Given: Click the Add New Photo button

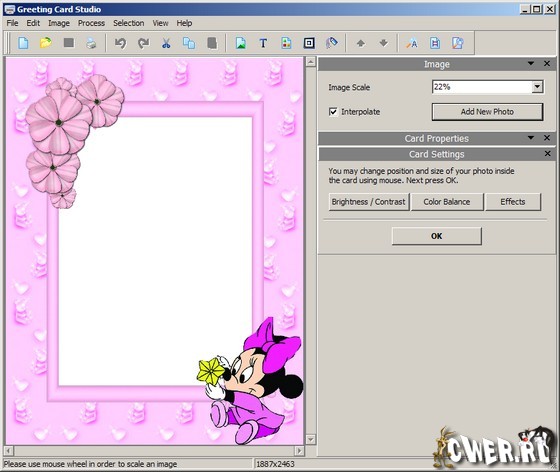Looking at the screenshot, I should coord(488,112).
